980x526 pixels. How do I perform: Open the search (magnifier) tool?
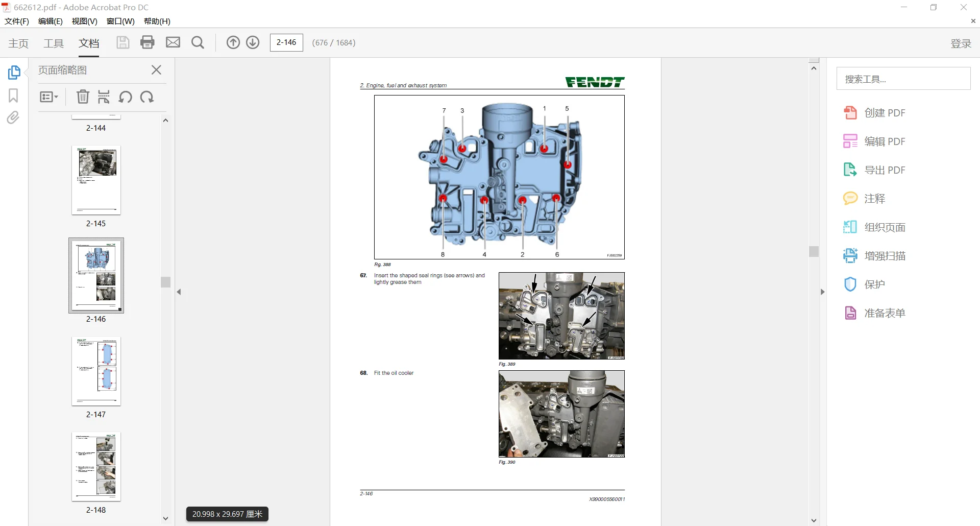coord(198,42)
